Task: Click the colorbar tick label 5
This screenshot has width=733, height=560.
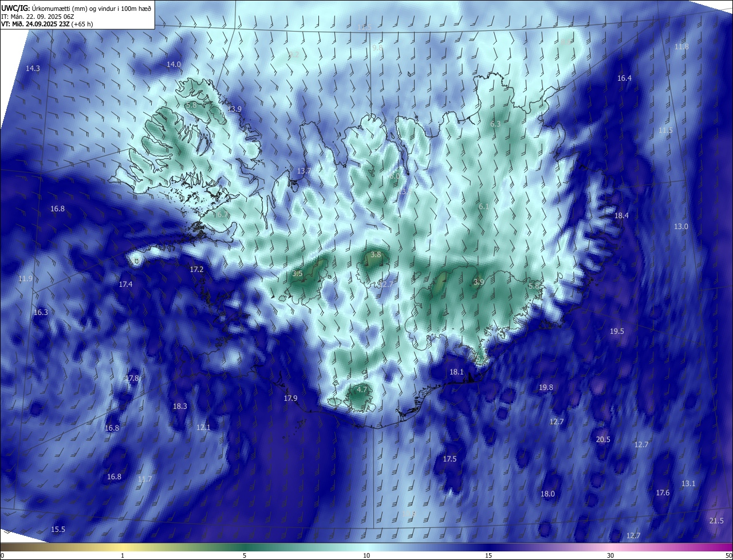Action: pos(245,555)
